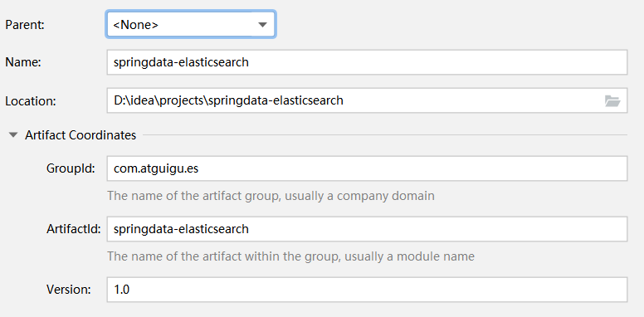
Task: Click the Artifact Coordinates section title
Action: click(80, 134)
